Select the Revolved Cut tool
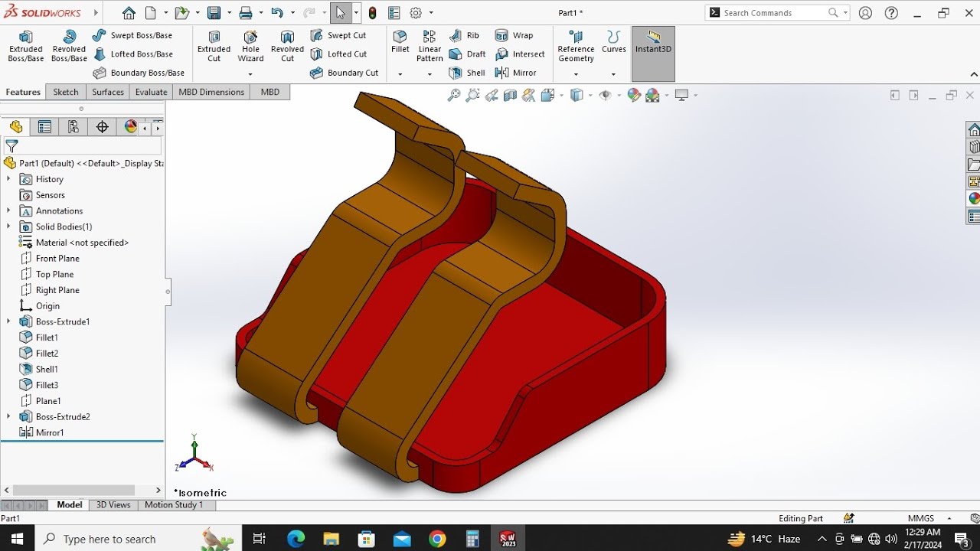Image resolution: width=980 pixels, height=551 pixels. pyautogui.click(x=287, y=47)
